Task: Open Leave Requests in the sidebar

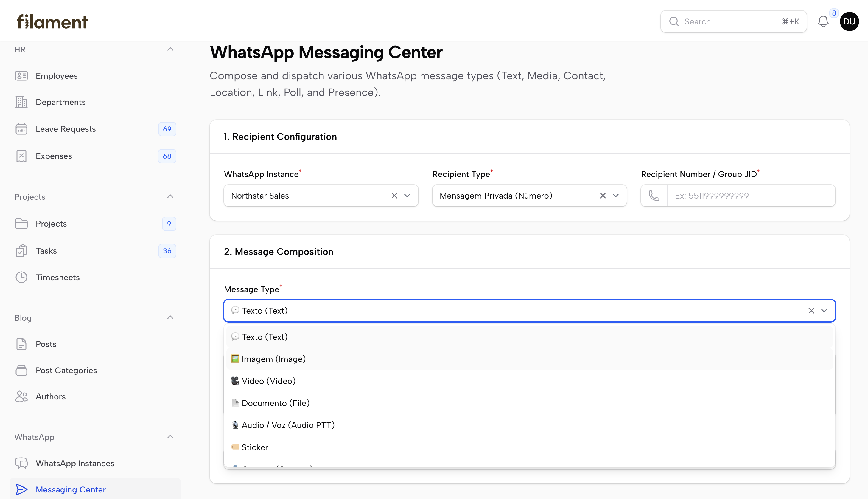Action: (95, 129)
